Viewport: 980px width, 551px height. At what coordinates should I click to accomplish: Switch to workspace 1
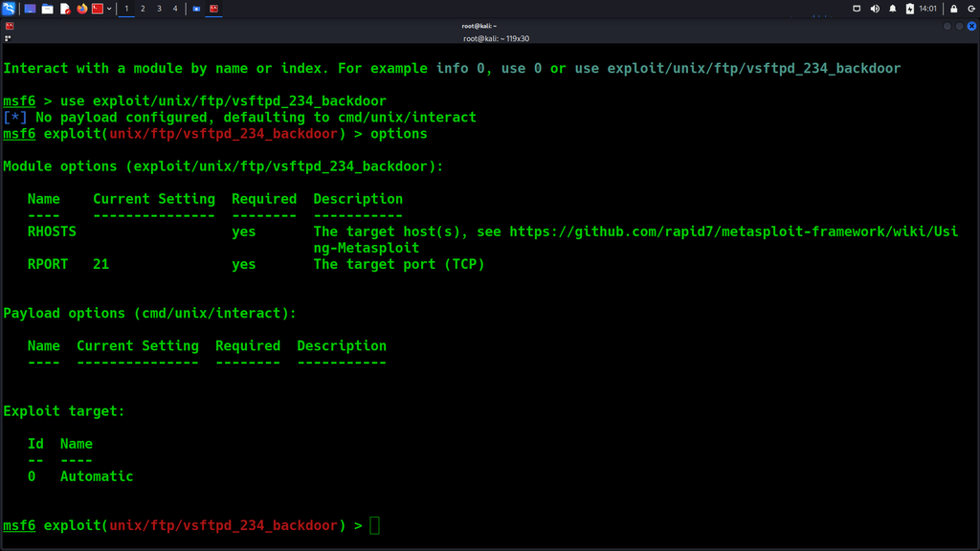tap(126, 9)
